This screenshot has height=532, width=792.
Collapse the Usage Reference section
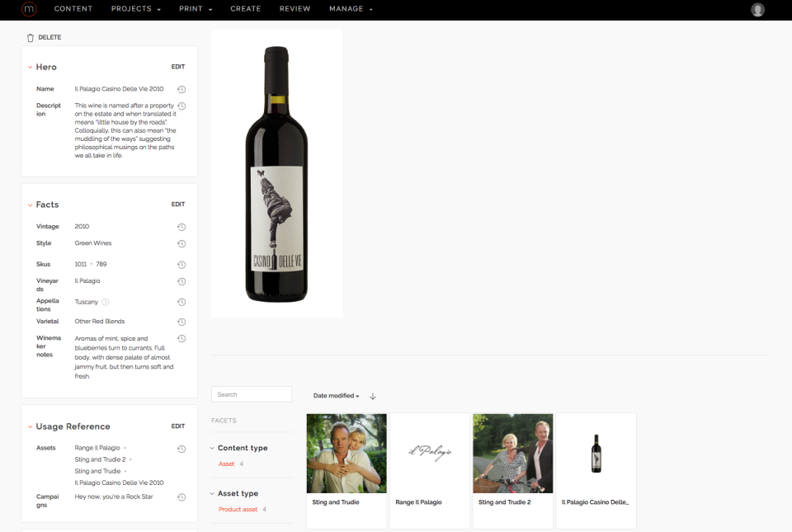coord(31,426)
